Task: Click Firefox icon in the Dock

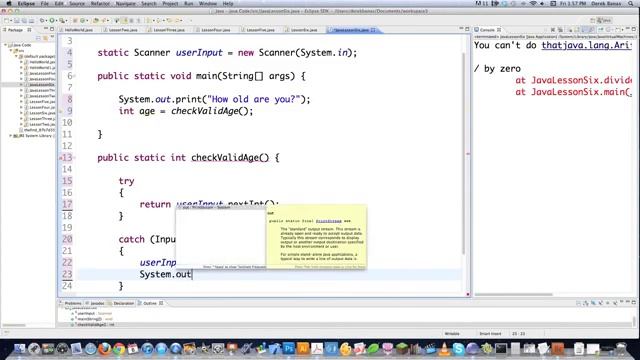Action: 104,349
